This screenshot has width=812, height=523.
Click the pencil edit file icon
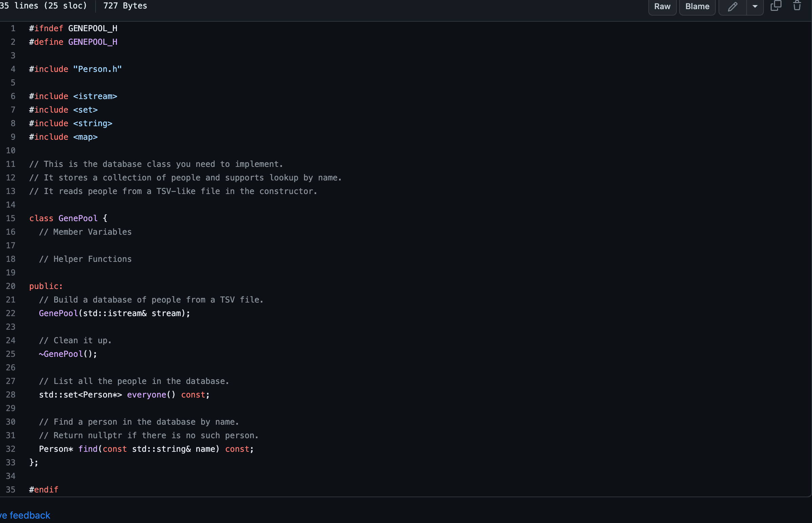[732, 6]
